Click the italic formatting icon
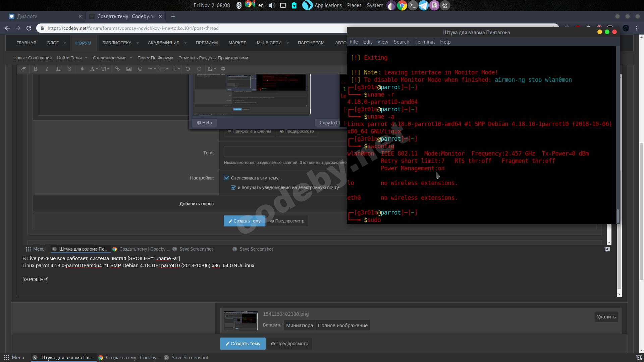Viewport: 644px width, 362px height. tap(47, 69)
